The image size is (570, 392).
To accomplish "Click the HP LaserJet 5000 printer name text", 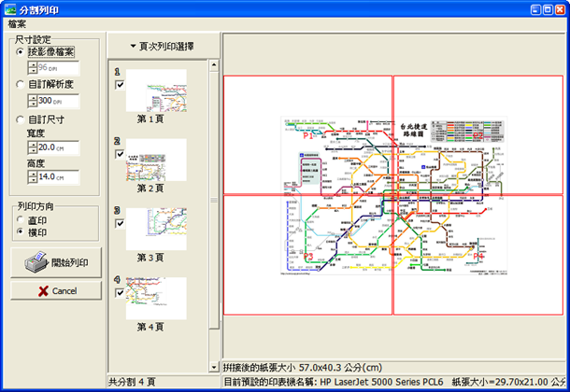I will (381, 382).
